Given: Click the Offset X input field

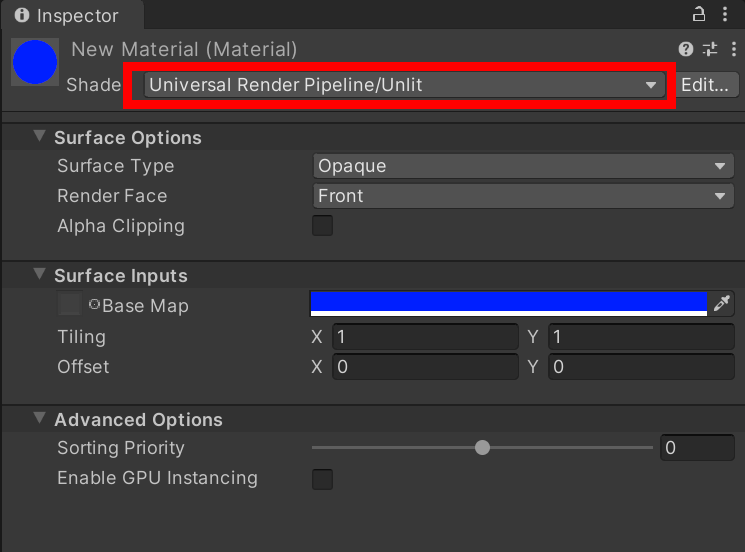Looking at the screenshot, I should click(x=425, y=367).
